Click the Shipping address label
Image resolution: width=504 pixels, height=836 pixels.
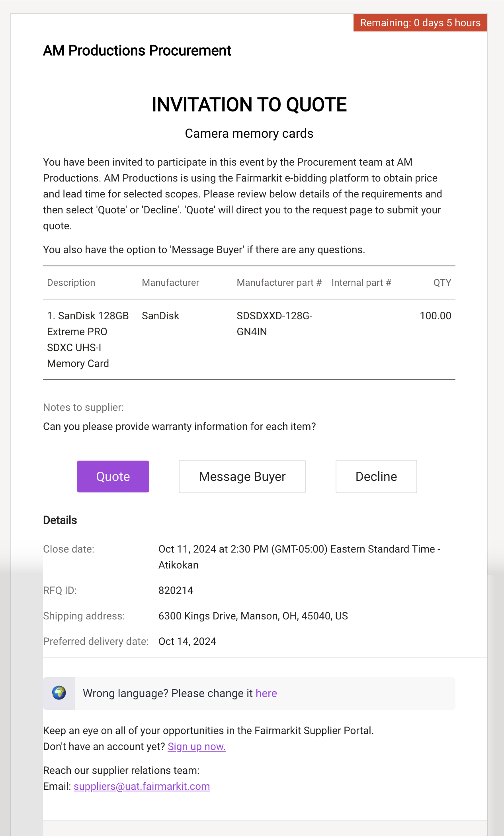(84, 616)
